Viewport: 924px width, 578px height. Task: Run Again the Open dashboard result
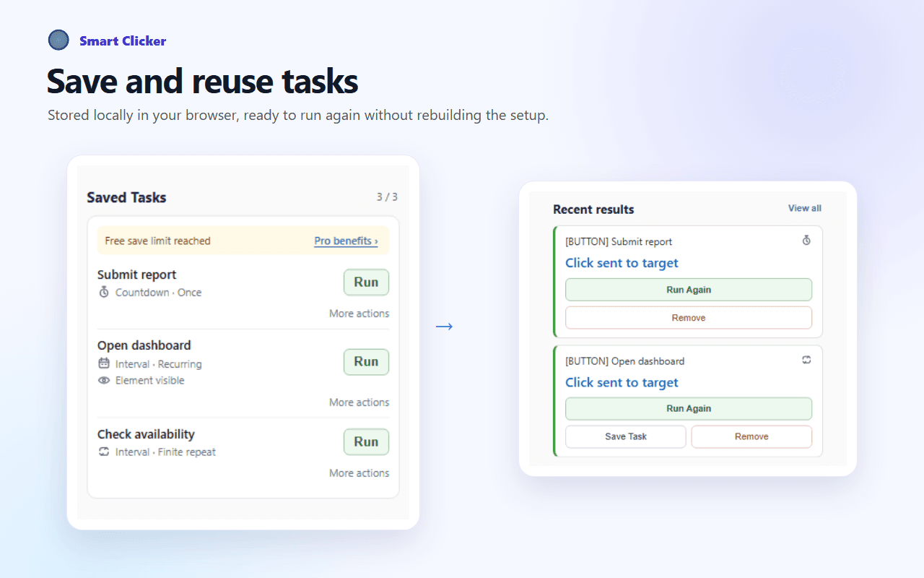point(689,409)
